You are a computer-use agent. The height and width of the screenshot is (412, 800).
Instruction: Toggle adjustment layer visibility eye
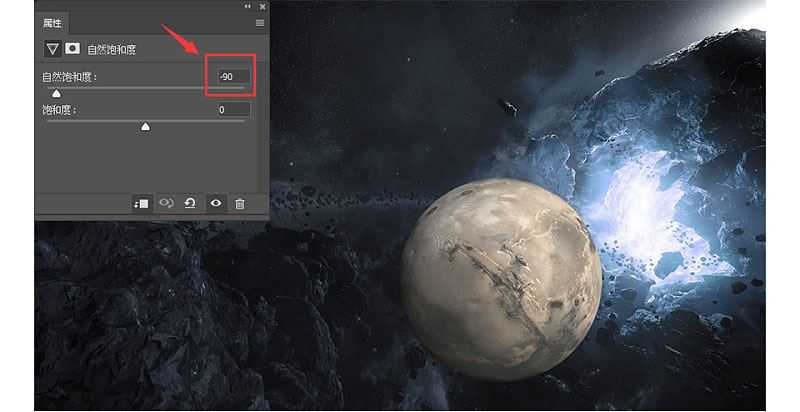pos(215,203)
